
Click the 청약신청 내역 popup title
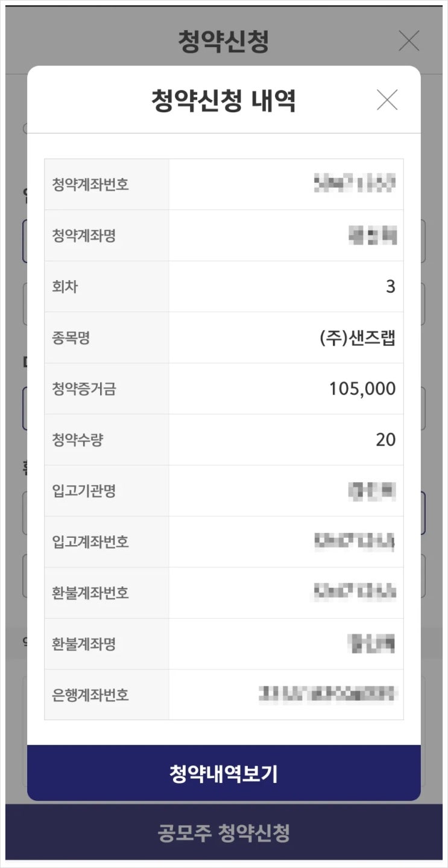point(224,101)
